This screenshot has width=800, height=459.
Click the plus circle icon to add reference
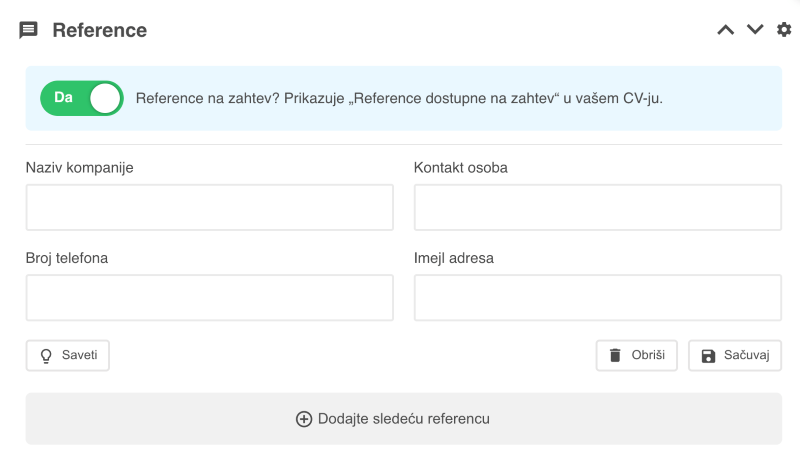pos(304,419)
